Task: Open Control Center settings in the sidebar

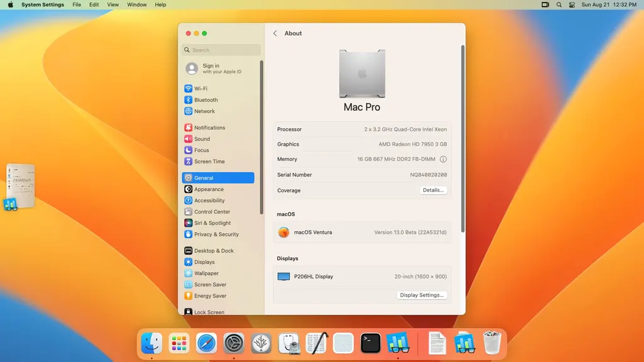Action: click(x=218, y=212)
